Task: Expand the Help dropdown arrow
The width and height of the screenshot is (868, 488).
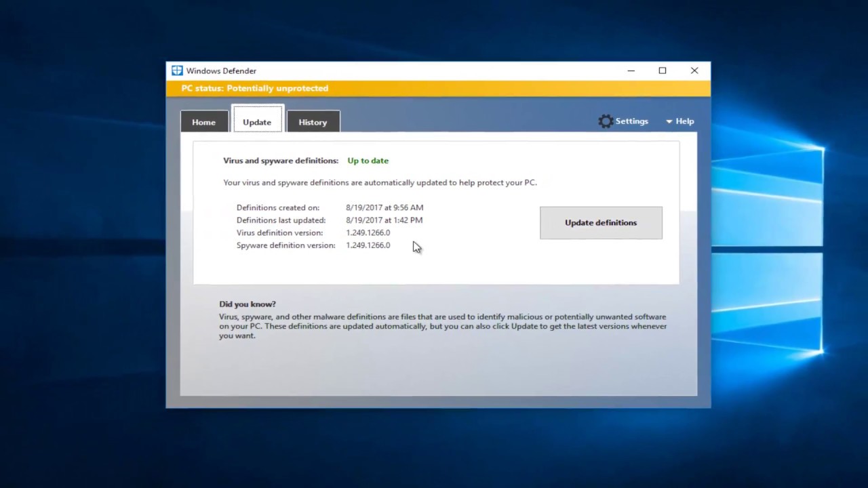Action: [x=669, y=121]
